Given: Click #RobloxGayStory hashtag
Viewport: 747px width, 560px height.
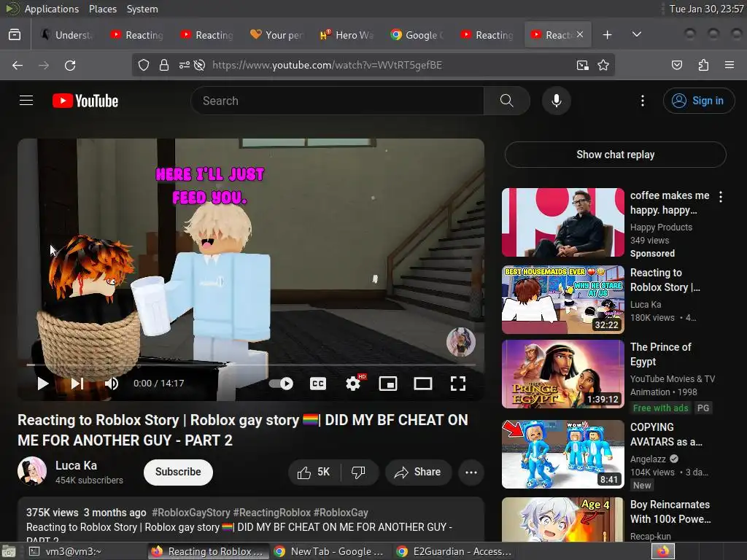Looking at the screenshot, I should tap(190, 513).
